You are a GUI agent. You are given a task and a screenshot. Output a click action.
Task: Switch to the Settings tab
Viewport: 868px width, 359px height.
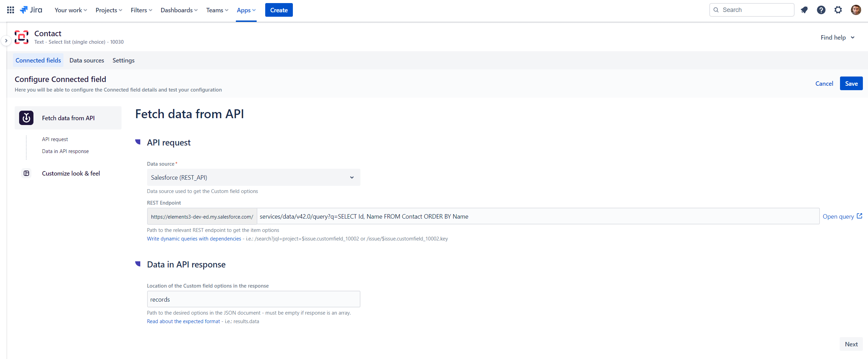[124, 60]
